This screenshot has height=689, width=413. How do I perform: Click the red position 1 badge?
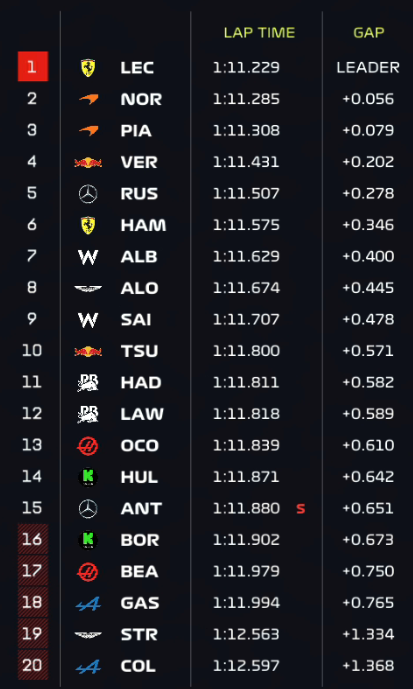33,66
